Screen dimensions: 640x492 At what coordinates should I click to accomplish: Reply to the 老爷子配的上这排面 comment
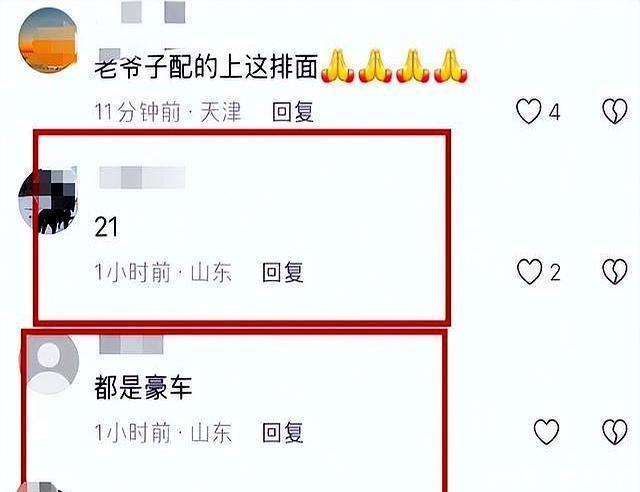[293, 111]
